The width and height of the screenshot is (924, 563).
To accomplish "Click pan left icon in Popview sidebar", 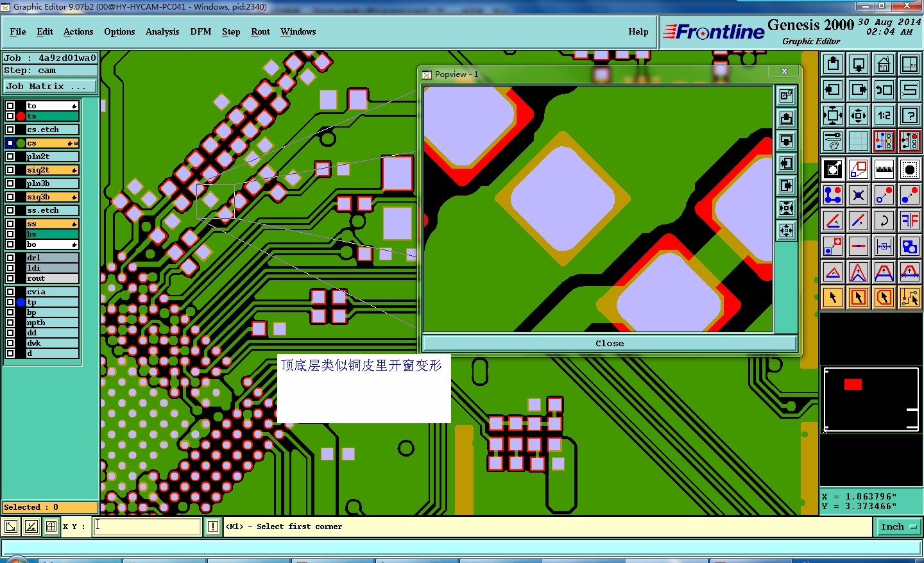I will click(787, 164).
